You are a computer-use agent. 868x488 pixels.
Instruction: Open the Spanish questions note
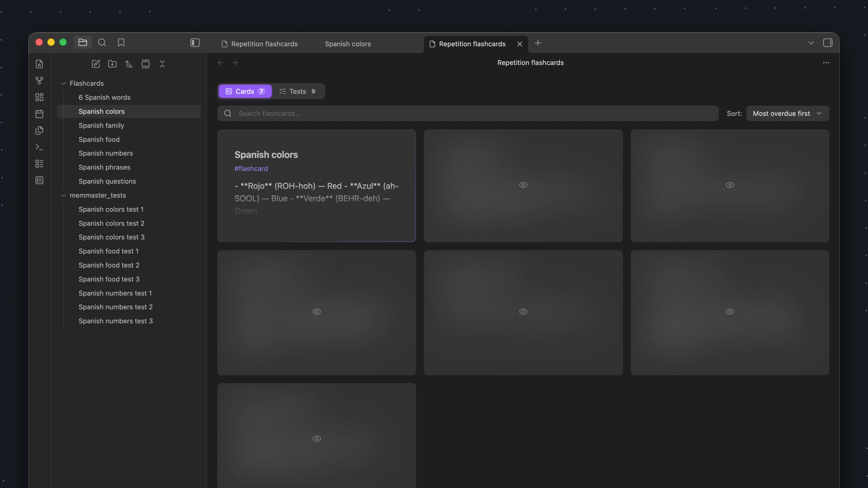point(129,181)
